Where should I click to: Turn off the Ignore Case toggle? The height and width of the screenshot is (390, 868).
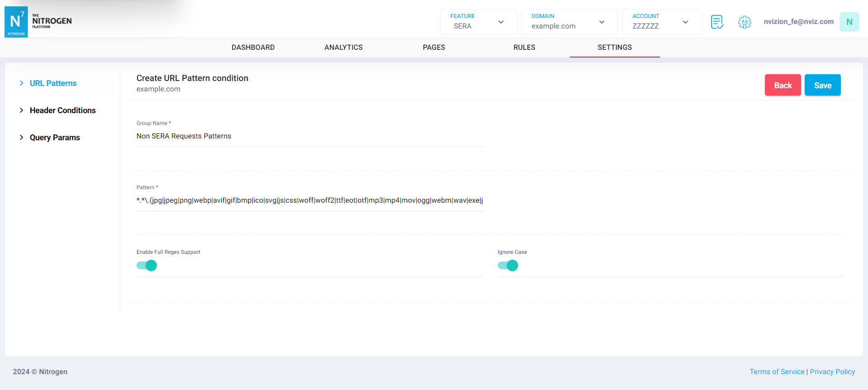tap(508, 266)
